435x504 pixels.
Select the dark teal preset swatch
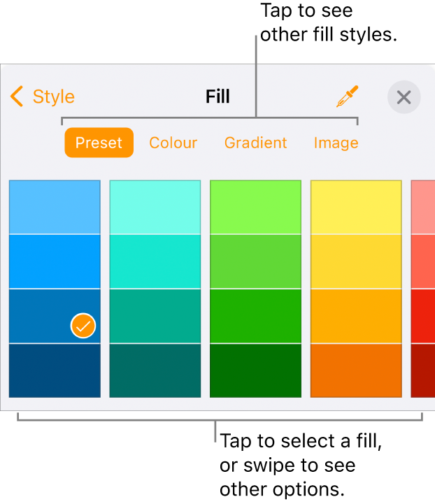[x=155, y=370]
